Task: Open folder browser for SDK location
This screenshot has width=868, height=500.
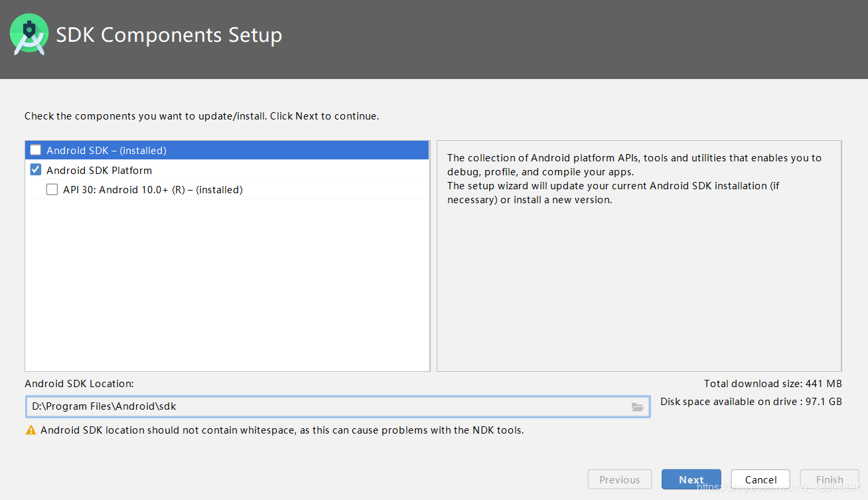Action: coord(637,407)
